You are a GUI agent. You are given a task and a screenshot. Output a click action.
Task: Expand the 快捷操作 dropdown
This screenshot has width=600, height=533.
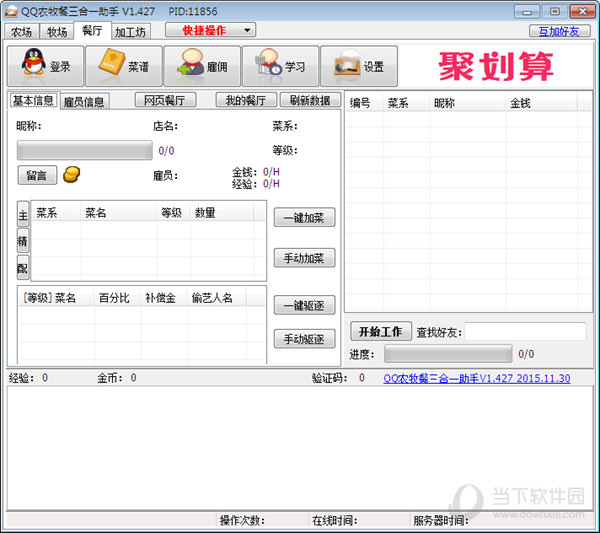coord(210,30)
